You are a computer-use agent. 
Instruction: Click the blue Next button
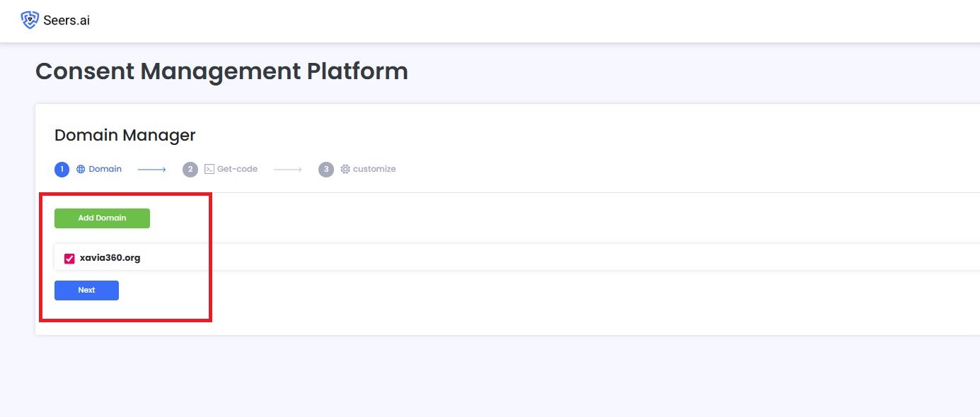pos(86,290)
